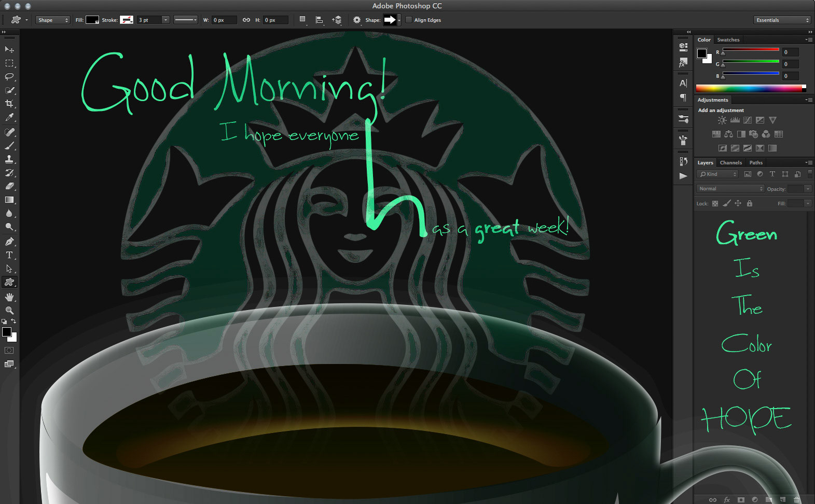Switch to the Swatches tab
Image resolution: width=815 pixels, height=504 pixels.
click(x=728, y=40)
